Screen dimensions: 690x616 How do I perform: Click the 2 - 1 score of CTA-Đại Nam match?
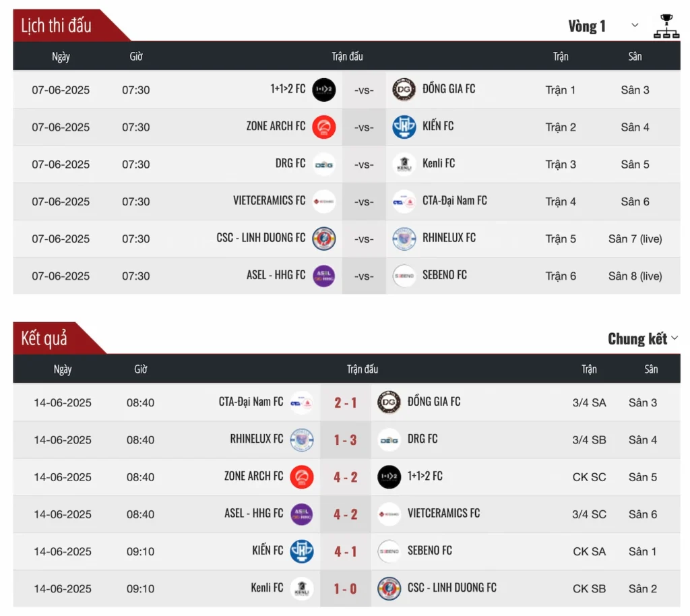pyautogui.click(x=346, y=402)
